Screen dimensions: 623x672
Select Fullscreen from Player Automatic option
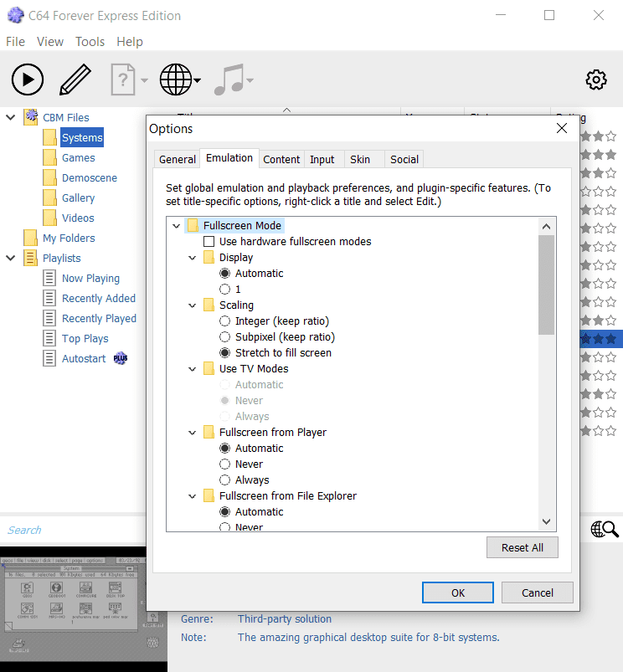pyautogui.click(x=224, y=449)
